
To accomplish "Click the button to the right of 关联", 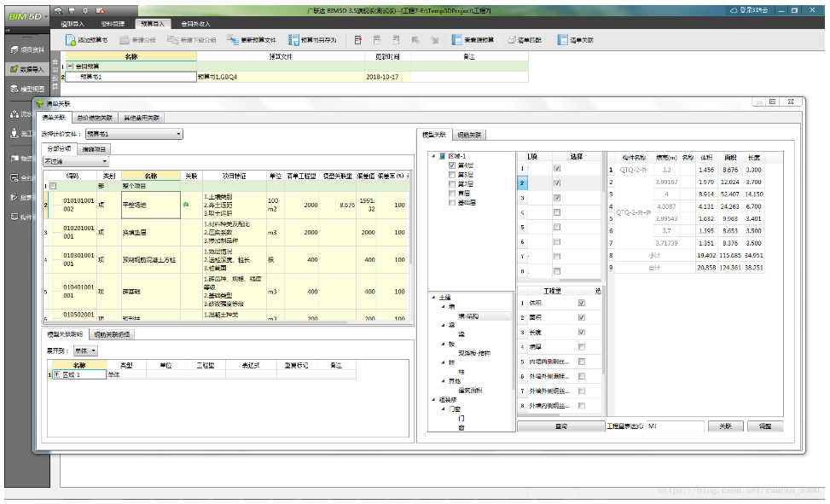I will click(765, 426).
